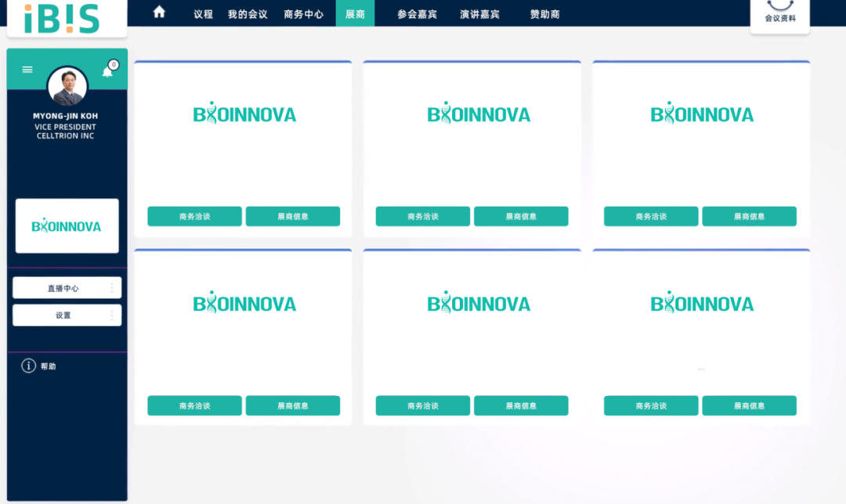
Task: Click the home icon in top navigation
Action: 158,12
